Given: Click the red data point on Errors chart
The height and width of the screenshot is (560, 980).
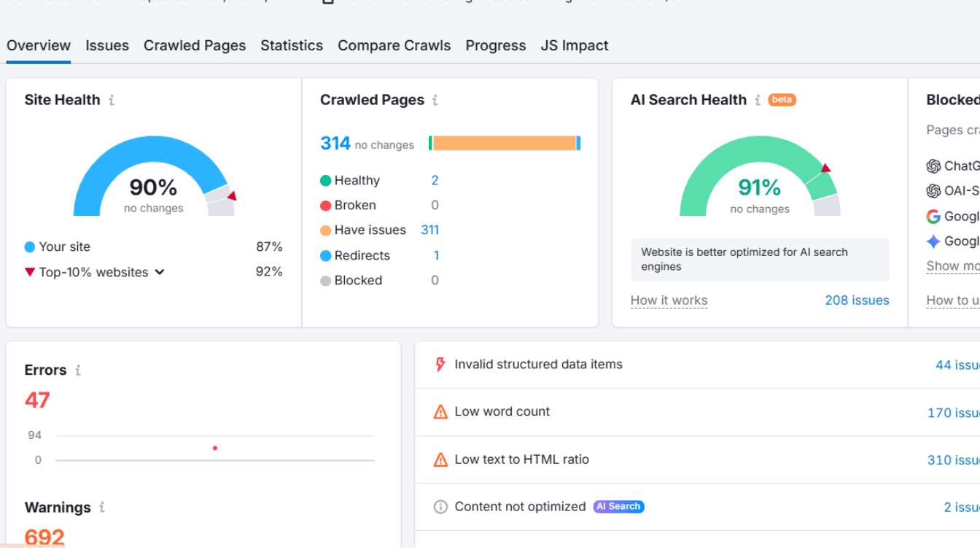Looking at the screenshot, I should click(x=214, y=448).
